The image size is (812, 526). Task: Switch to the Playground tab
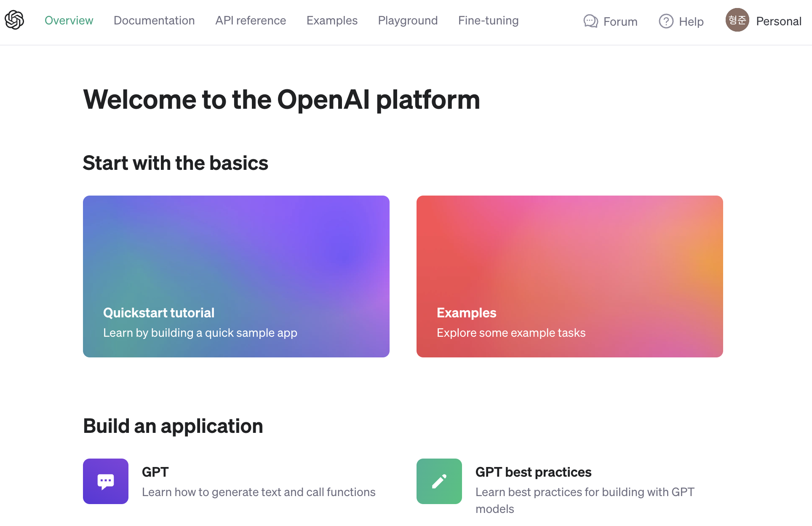[x=408, y=20]
